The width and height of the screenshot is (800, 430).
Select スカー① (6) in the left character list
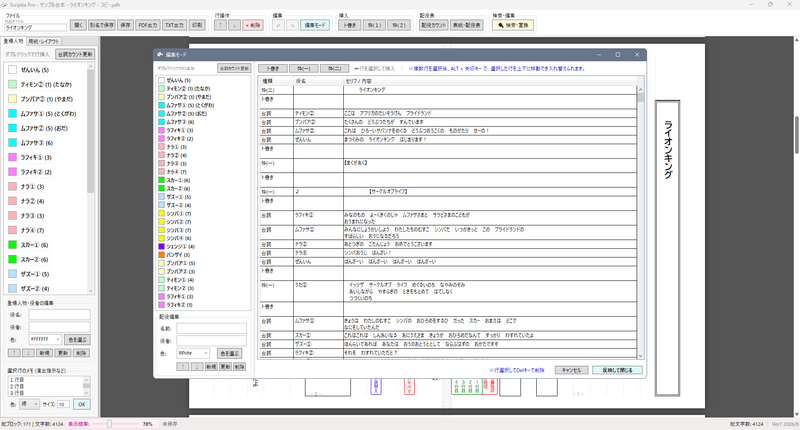[34, 245]
